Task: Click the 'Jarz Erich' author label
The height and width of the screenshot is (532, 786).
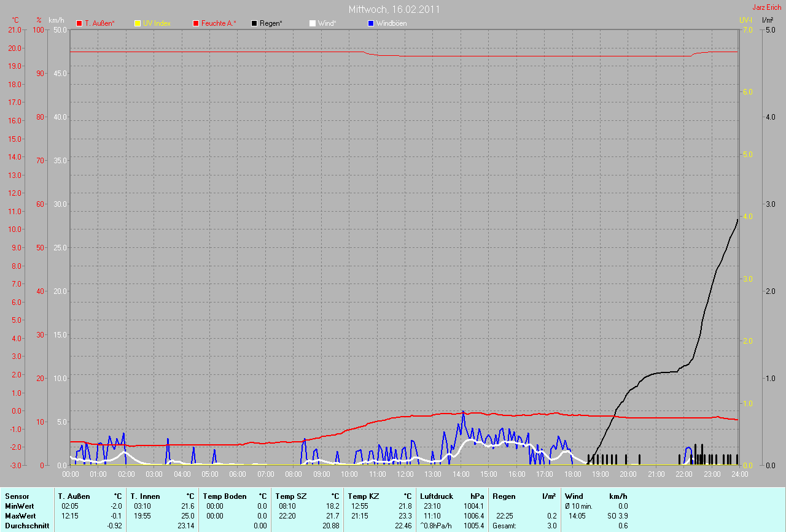Action: pos(766,7)
